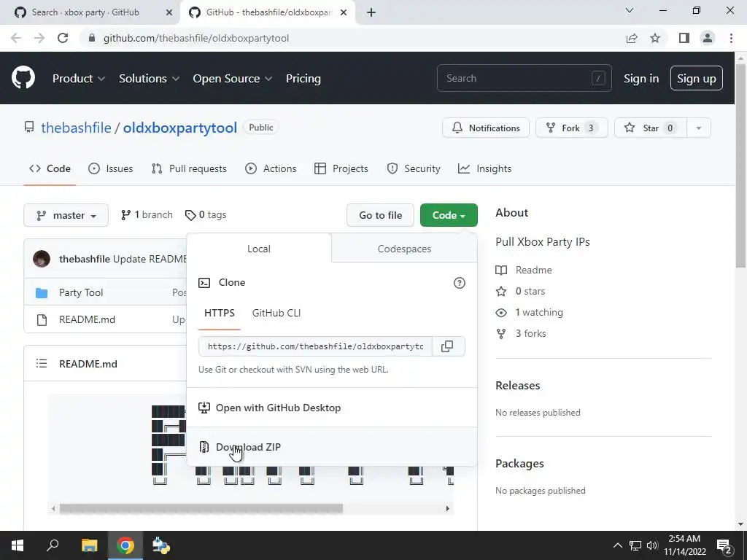The width and height of the screenshot is (747, 560).
Task: Open Chrome profile avatar icon
Action: click(x=708, y=38)
